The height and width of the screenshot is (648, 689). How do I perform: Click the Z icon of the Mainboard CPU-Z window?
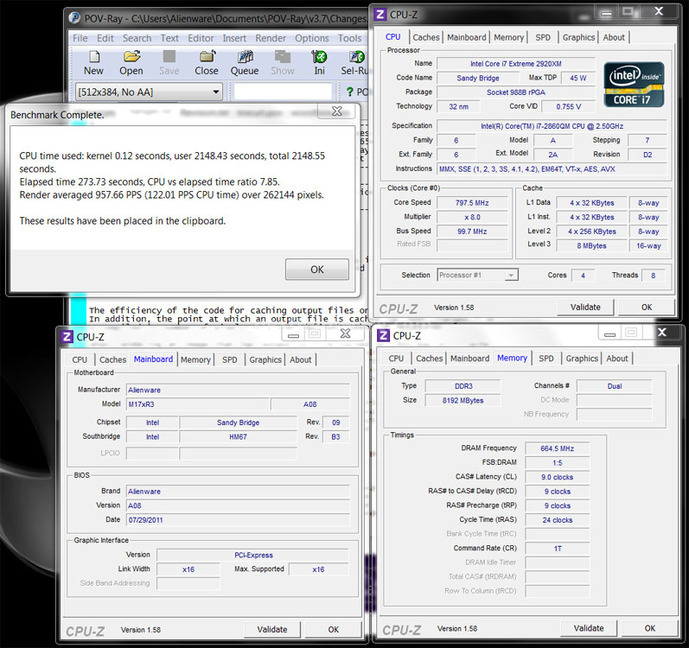[66, 337]
